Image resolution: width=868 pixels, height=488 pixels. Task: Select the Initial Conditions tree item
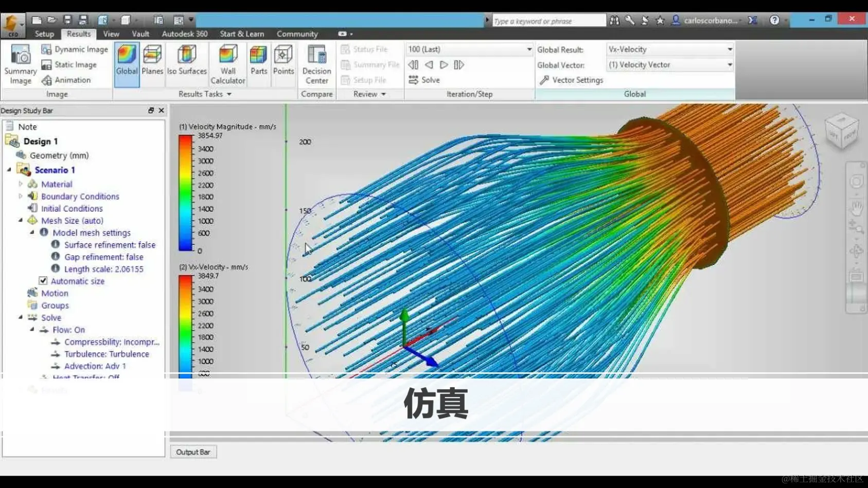(72, 208)
